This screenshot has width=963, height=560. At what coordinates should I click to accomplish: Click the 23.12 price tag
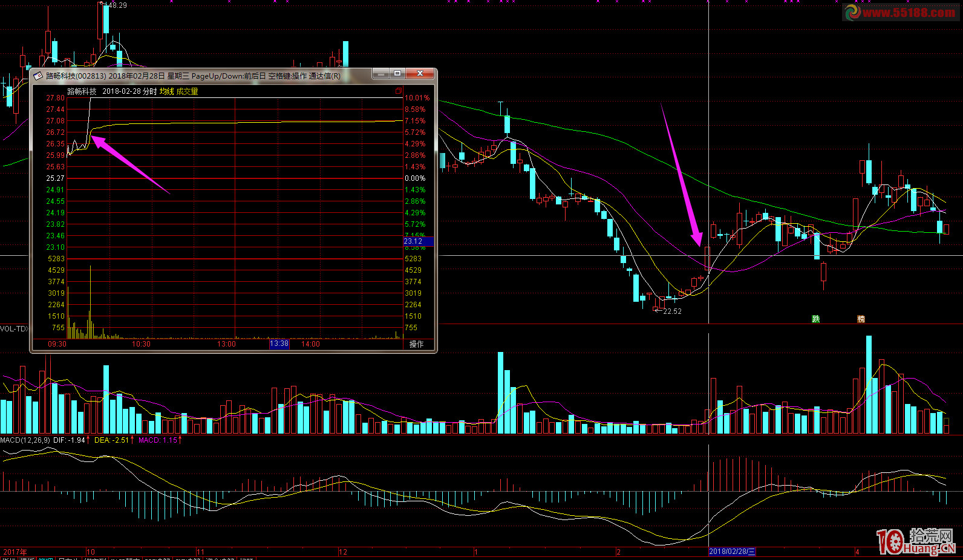click(414, 241)
